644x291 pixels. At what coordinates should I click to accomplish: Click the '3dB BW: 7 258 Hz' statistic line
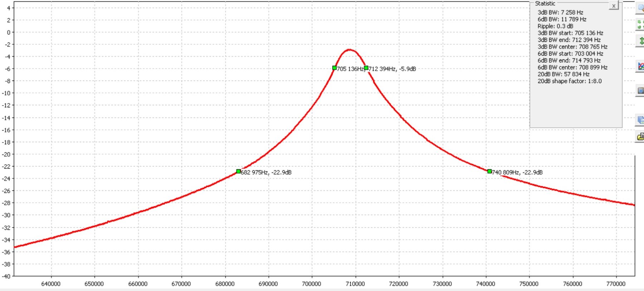560,12
